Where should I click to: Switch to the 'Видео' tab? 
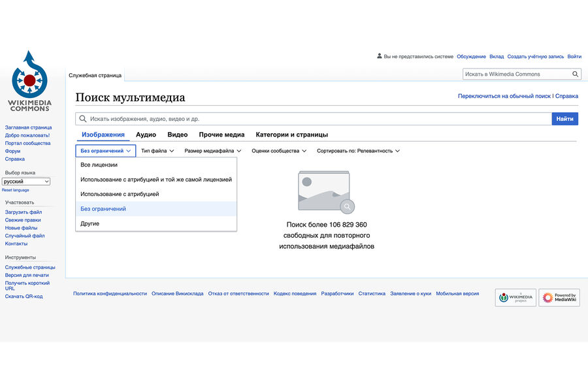point(177,135)
